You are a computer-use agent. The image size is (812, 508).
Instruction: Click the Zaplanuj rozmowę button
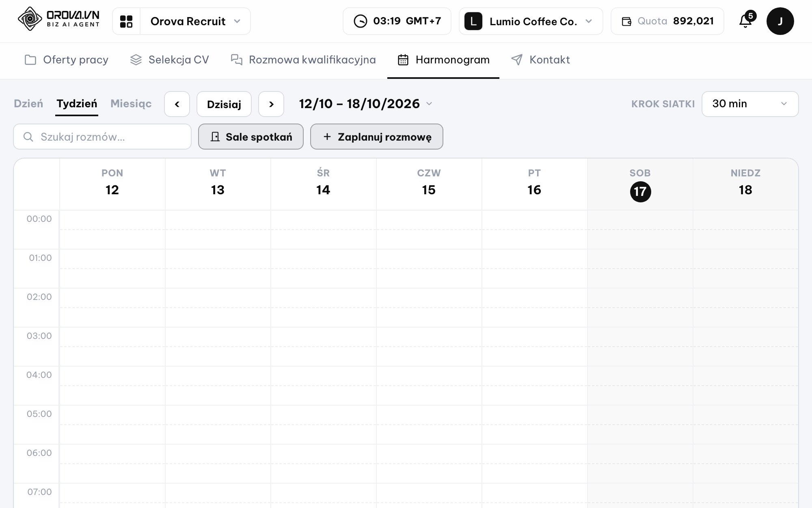pyautogui.click(x=376, y=137)
